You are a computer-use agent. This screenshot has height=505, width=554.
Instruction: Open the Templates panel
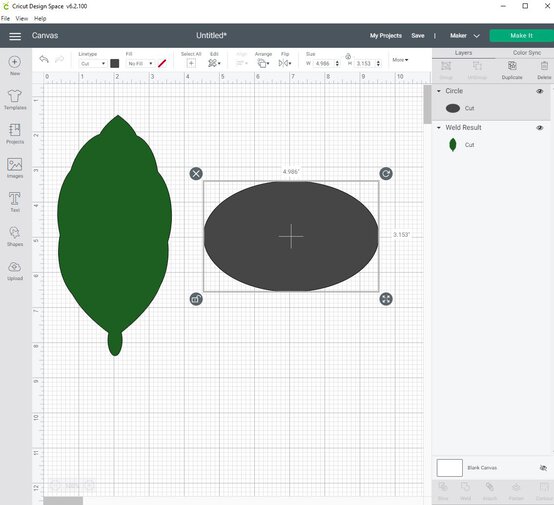15,99
